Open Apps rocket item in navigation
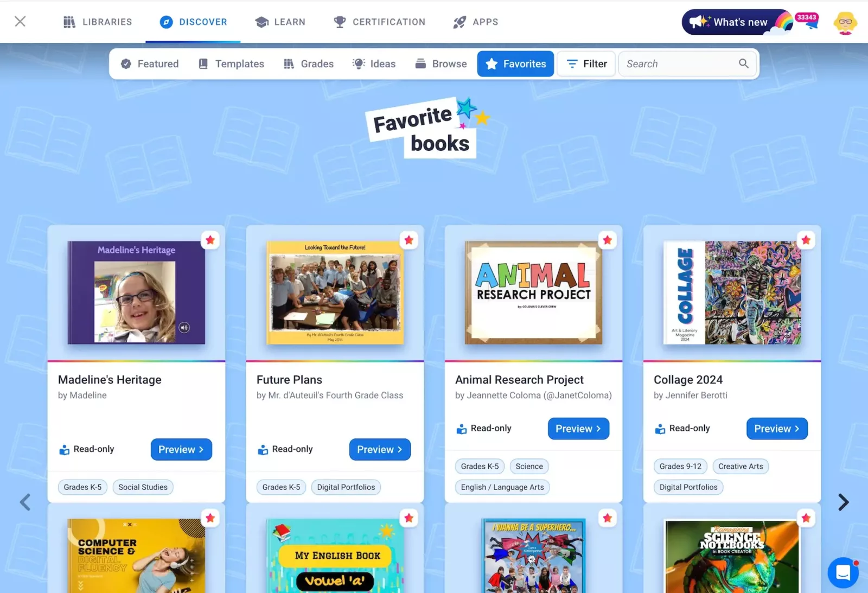The image size is (868, 593). (x=475, y=22)
